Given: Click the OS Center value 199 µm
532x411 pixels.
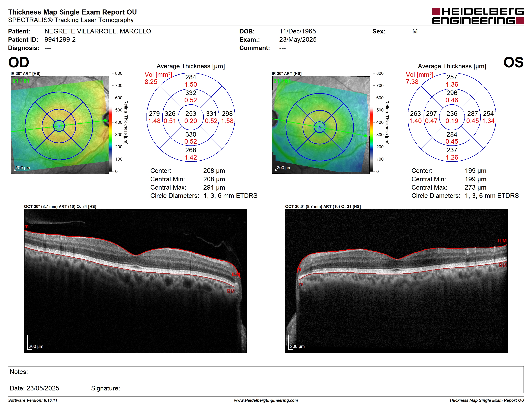Looking at the screenshot, I should click(476, 171).
